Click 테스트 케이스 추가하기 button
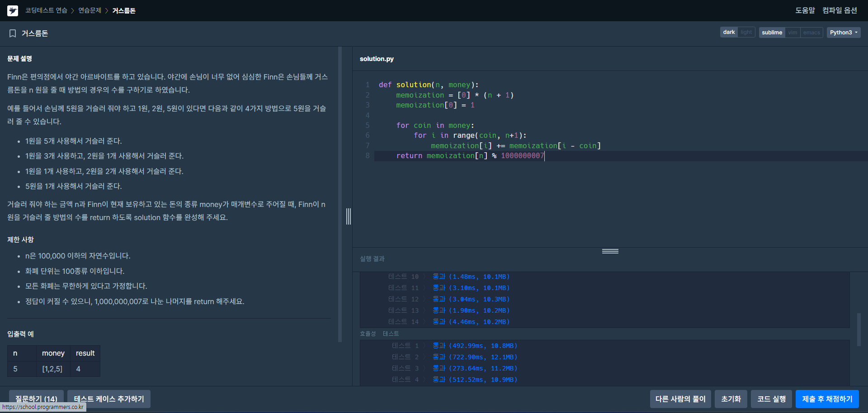Screen dimensions: 868x413 (x=109, y=399)
